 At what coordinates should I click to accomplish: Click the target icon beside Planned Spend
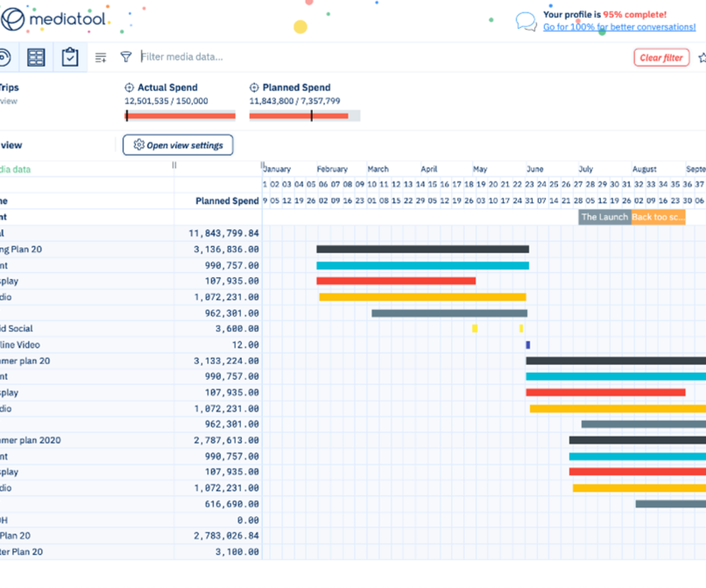point(254,87)
